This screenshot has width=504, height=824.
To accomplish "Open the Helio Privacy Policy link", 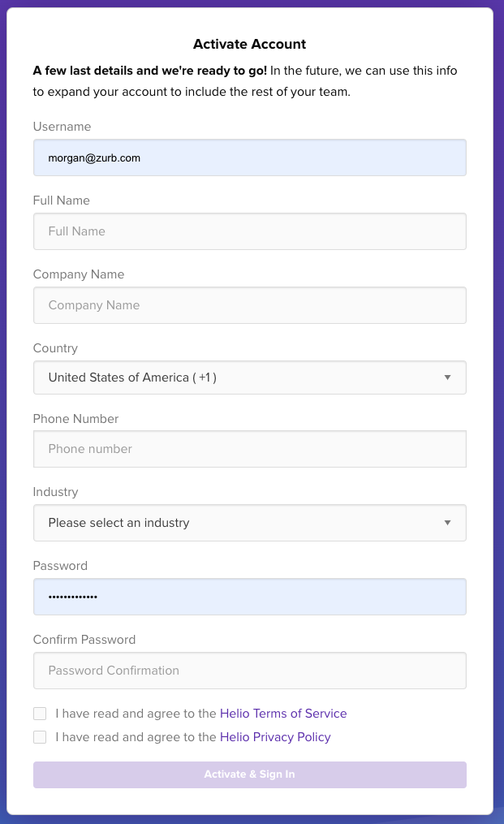I will tap(275, 737).
